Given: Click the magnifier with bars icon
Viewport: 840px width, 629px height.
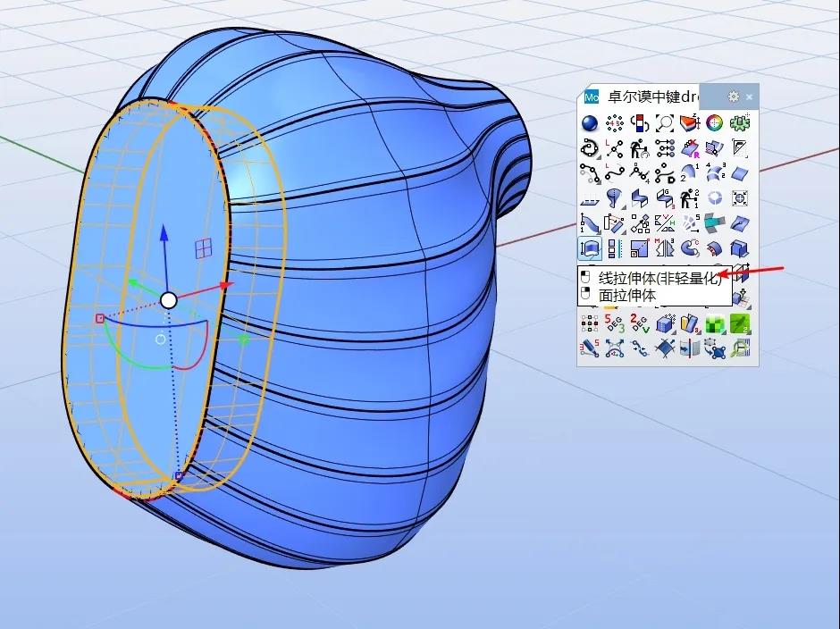Looking at the screenshot, I should (x=740, y=348).
